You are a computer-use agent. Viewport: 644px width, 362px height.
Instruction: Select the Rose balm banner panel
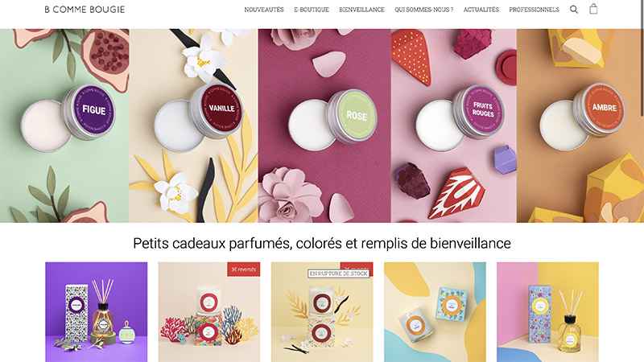324,125
